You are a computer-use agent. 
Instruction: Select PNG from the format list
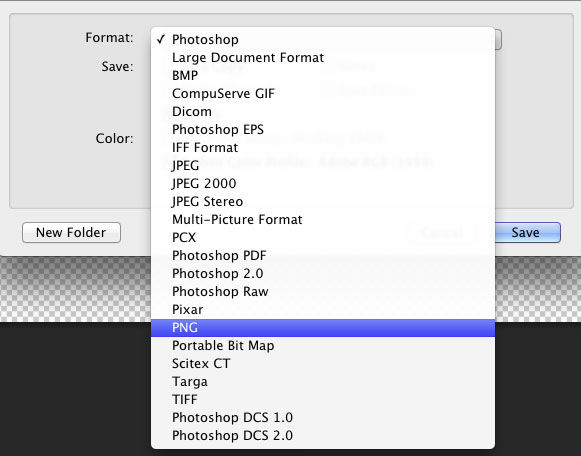[323, 328]
